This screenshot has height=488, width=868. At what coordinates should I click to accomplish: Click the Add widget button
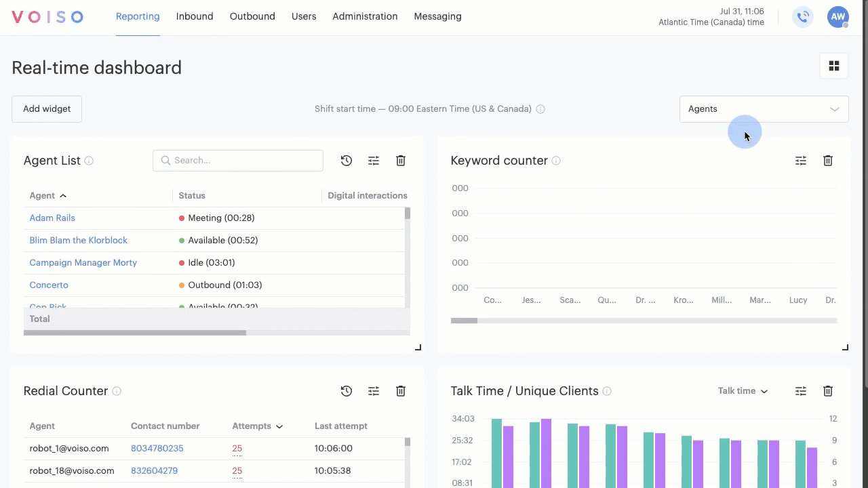point(46,108)
